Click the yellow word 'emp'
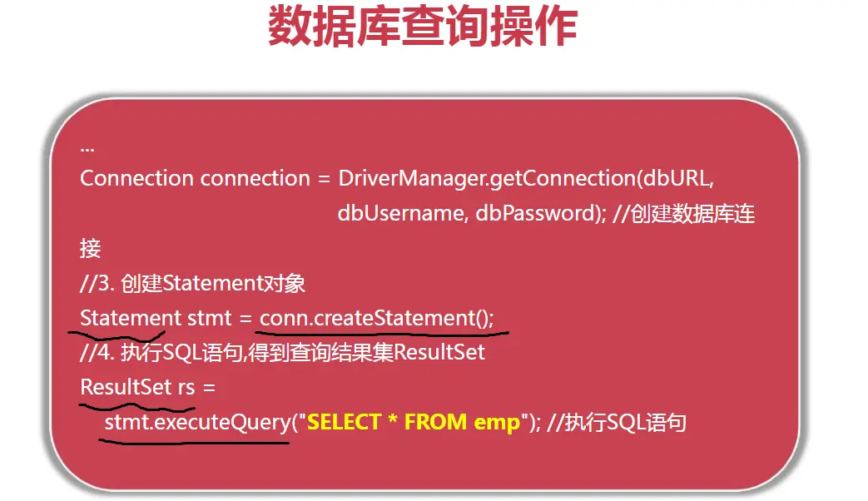The width and height of the screenshot is (868, 501). 497,424
